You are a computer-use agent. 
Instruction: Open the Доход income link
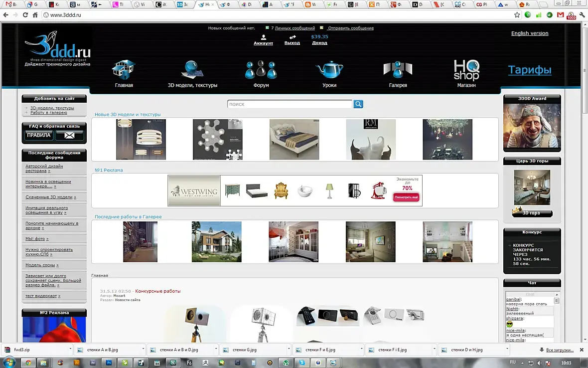[x=319, y=43]
